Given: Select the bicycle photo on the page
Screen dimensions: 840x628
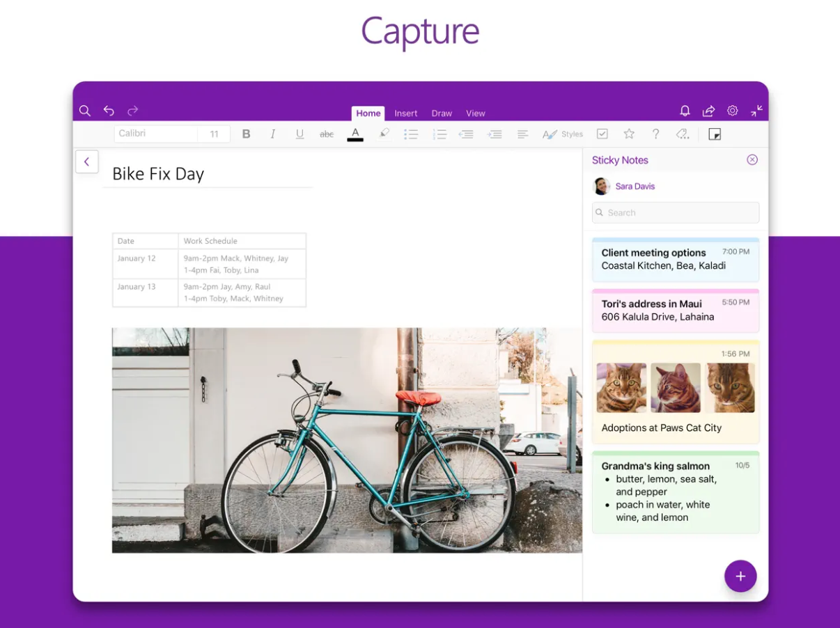Looking at the screenshot, I should (347, 440).
